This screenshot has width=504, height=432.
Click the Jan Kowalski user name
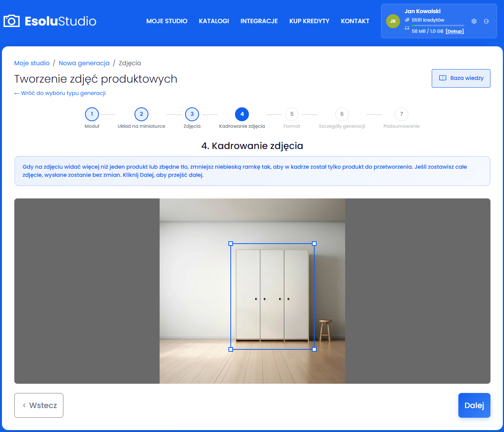[422, 11]
